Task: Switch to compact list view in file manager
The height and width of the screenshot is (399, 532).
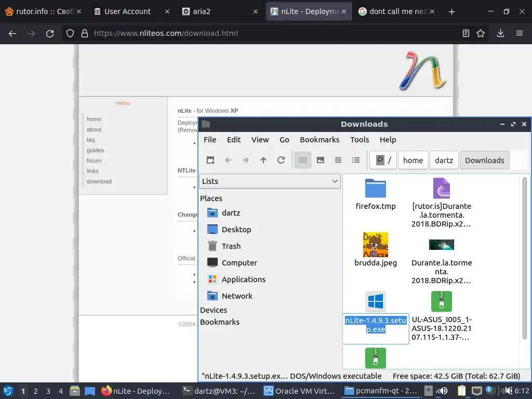Action: tap(338, 160)
